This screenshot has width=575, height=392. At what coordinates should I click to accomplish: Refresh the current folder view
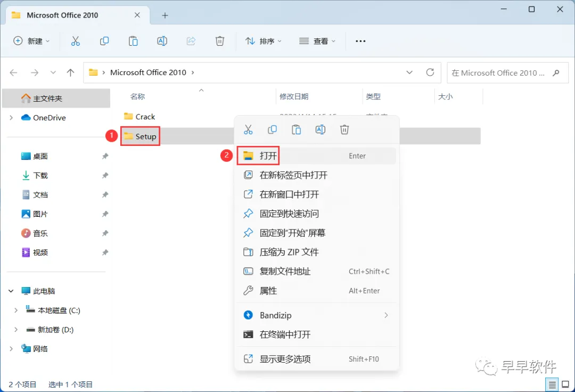click(x=430, y=72)
